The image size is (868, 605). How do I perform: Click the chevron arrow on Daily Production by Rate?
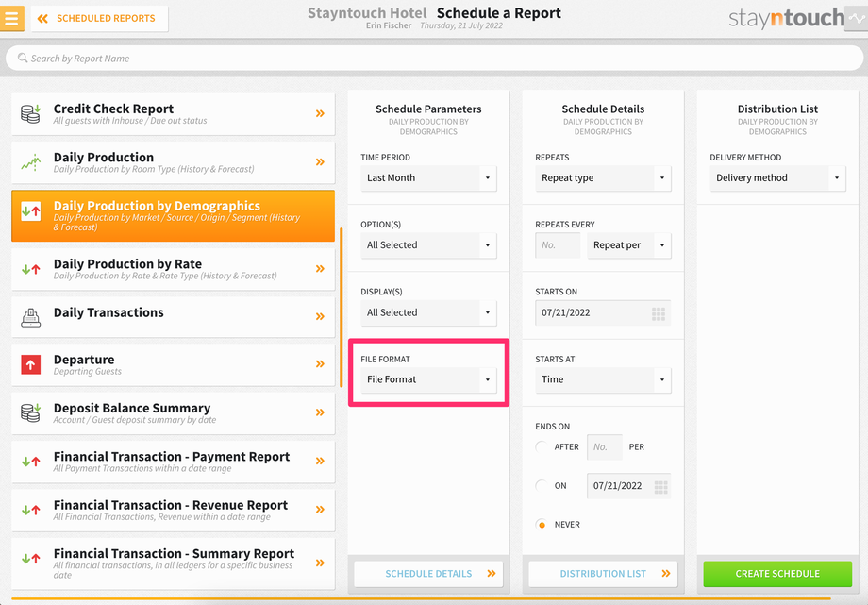click(x=320, y=269)
